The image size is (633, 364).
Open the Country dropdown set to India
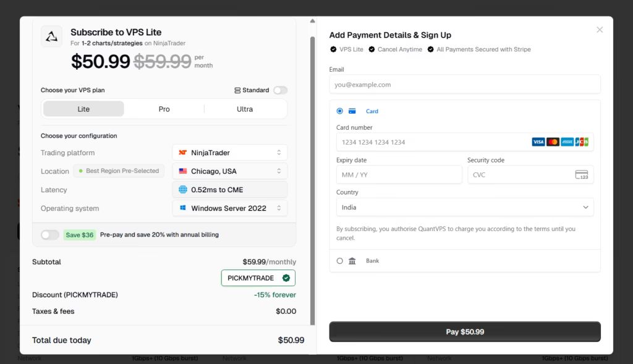464,207
